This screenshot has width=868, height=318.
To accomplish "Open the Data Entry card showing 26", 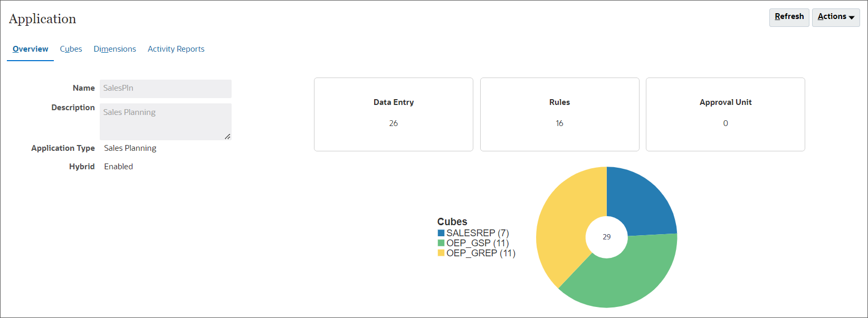I will pyautogui.click(x=393, y=114).
